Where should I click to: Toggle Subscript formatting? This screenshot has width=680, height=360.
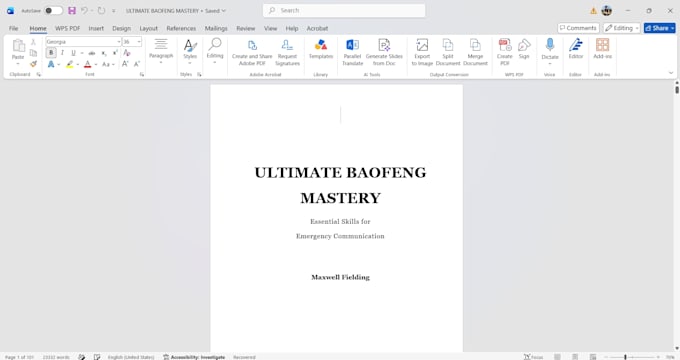click(104, 53)
